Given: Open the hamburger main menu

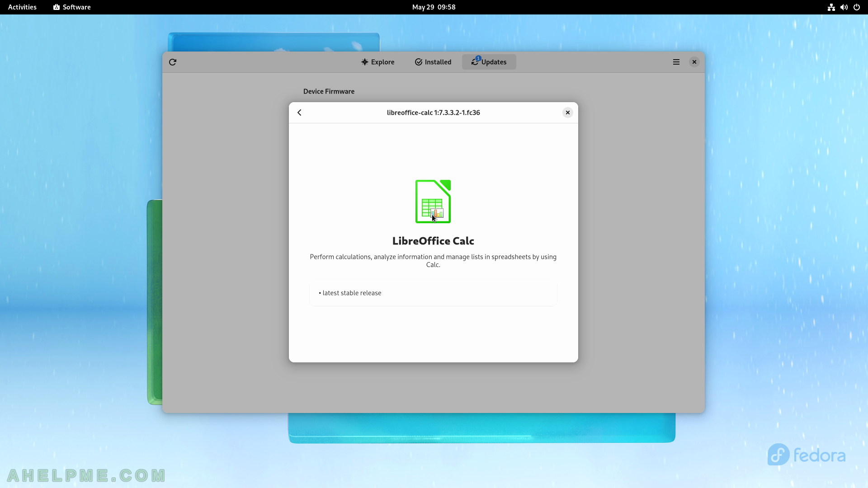Looking at the screenshot, I should 676,62.
